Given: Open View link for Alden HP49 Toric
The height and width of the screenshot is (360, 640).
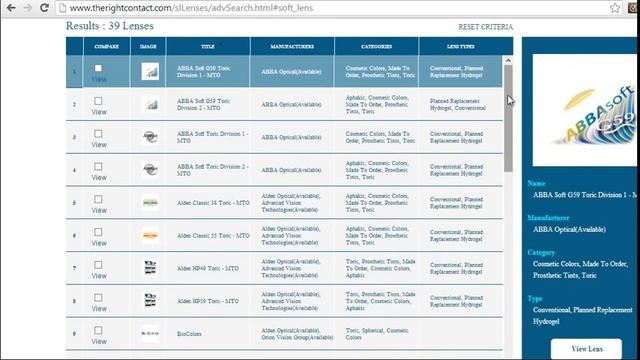Looking at the screenshot, I should point(99,276).
